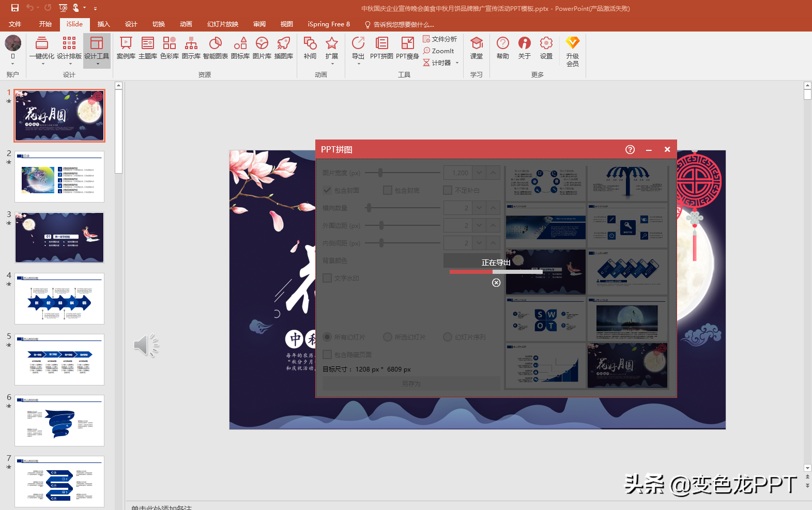Open the 主题库 theme library
The width and height of the screenshot is (812, 510).
click(148, 48)
